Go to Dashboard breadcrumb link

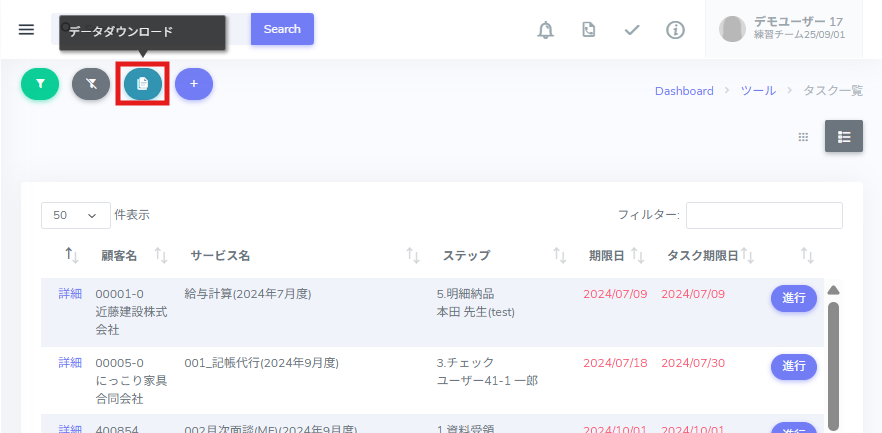[x=684, y=91]
